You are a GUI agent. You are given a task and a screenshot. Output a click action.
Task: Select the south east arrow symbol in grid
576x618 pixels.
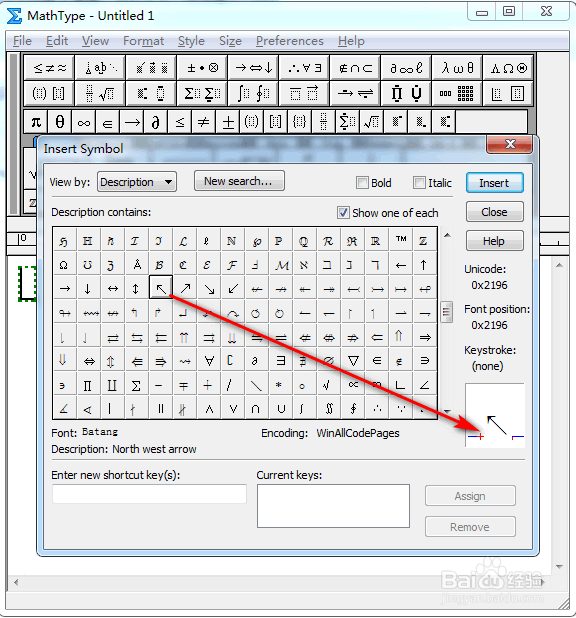tap(209, 289)
